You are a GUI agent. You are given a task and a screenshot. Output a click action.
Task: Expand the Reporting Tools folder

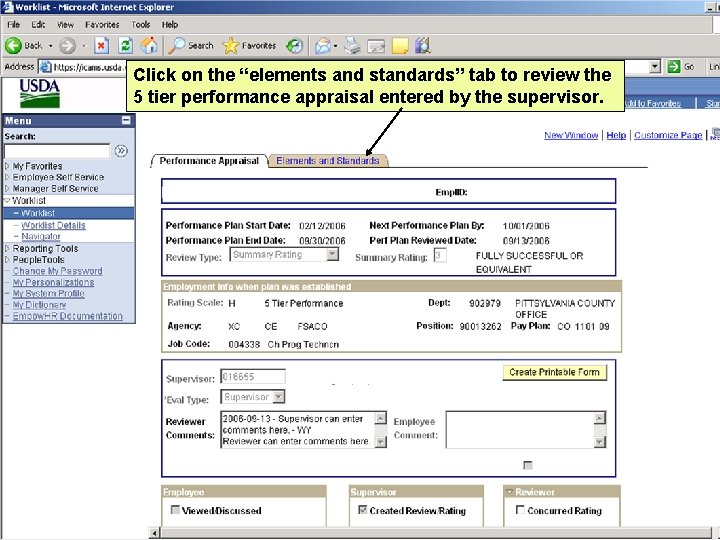coord(7,248)
